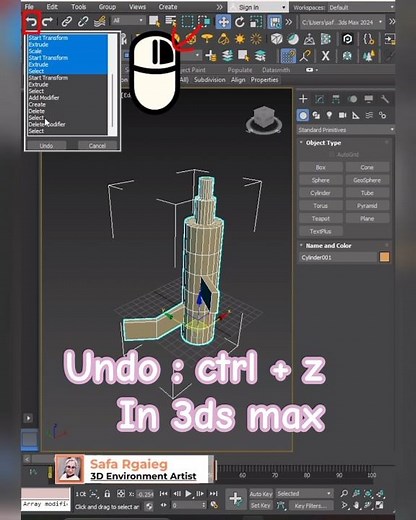
Task: Open the Workspaces Default dropdown
Action: click(360, 7)
